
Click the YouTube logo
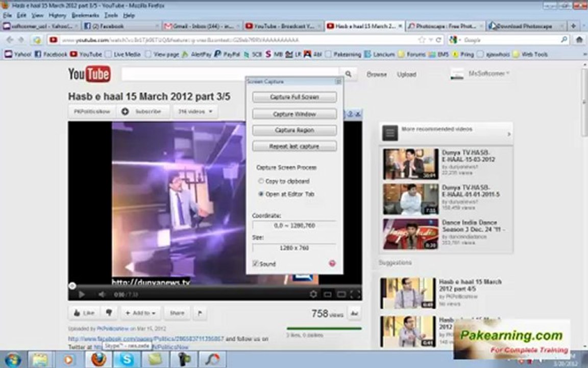click(x=89, y=74)
